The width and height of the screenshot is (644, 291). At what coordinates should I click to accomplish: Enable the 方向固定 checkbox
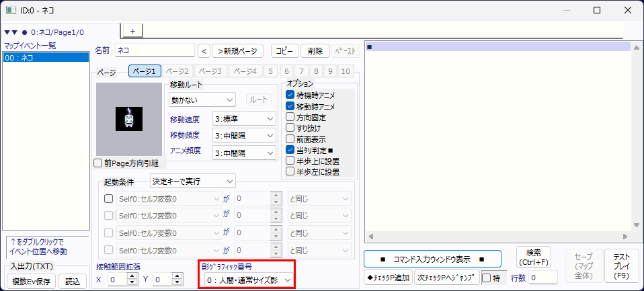pos(290,117)
